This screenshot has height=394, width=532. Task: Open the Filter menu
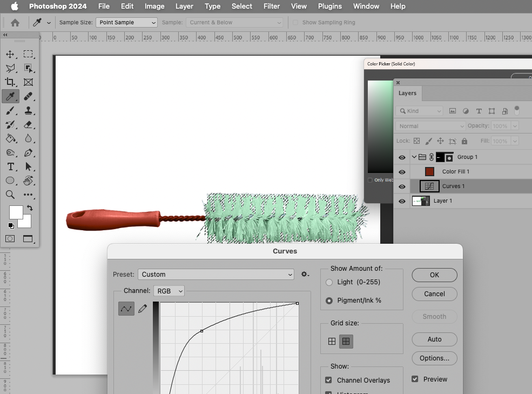coord(271,6)
